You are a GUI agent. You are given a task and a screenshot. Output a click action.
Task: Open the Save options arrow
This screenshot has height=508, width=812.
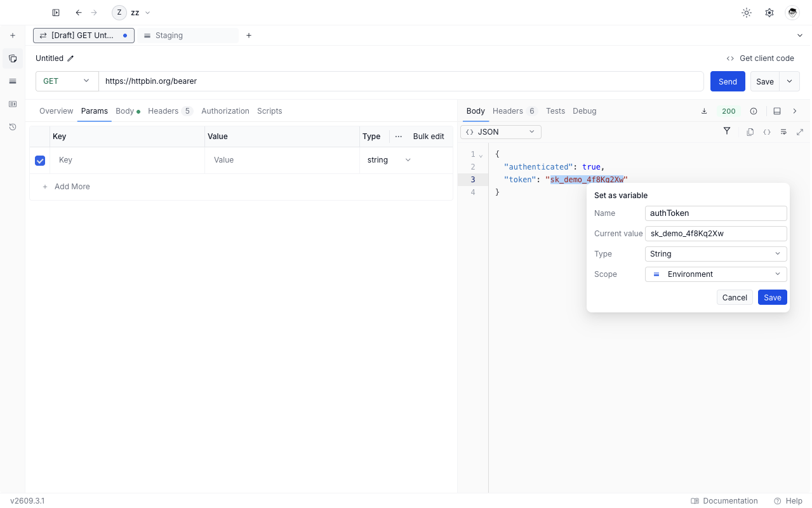point(790,81)
